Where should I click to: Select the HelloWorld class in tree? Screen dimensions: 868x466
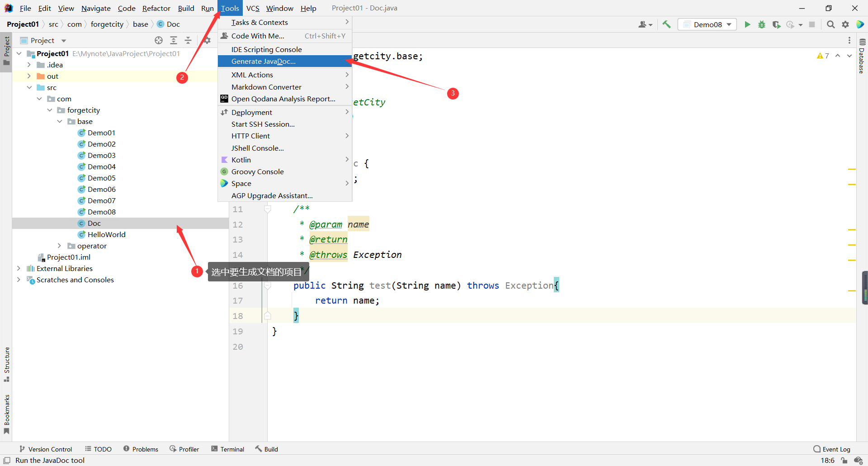tap(106, 234)
